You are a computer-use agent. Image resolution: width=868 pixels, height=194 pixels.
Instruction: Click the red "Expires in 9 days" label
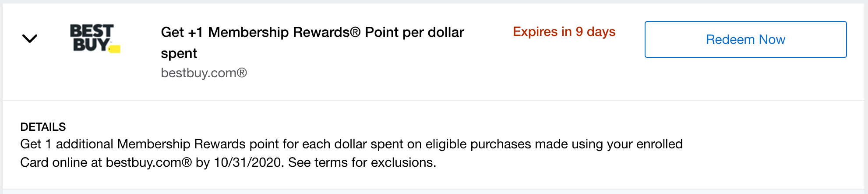pos(564,32)
